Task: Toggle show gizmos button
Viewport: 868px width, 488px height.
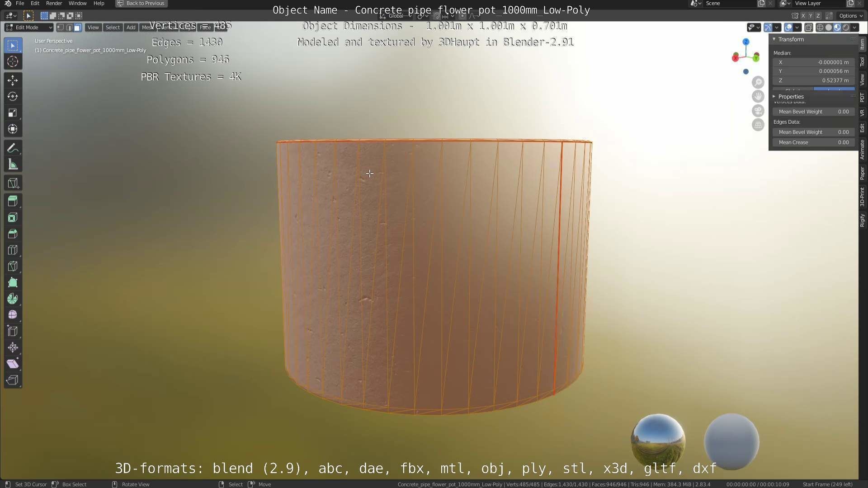Action: pyautogui.click(x=768, y=28)
